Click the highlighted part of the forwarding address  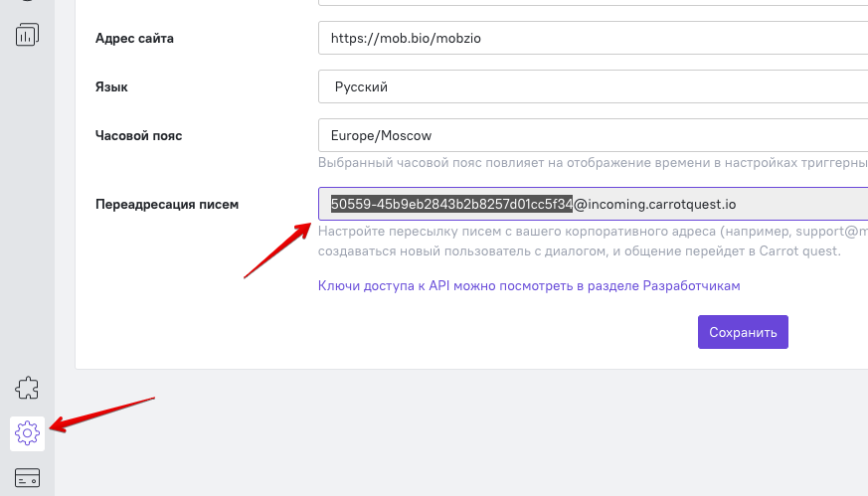coord(451,204)
